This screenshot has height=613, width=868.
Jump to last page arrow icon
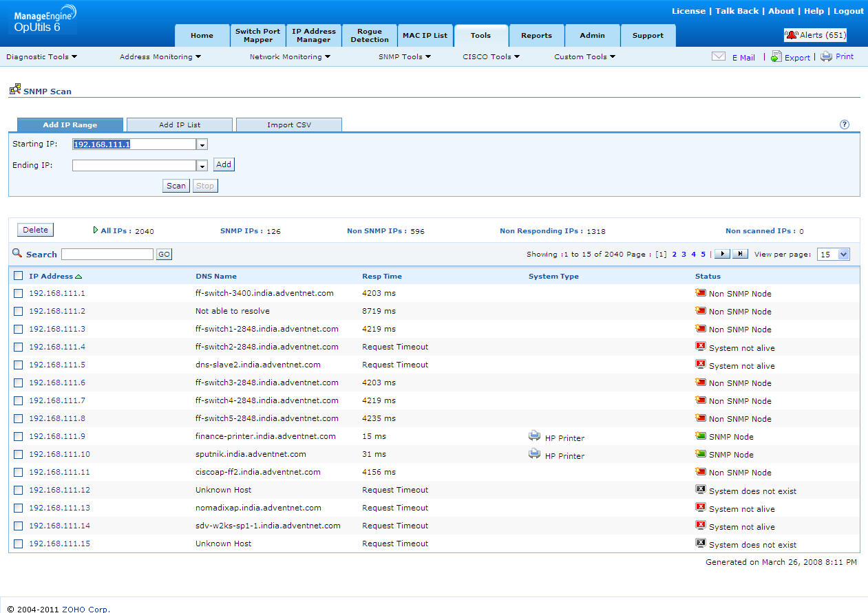(x=740, y=254)
